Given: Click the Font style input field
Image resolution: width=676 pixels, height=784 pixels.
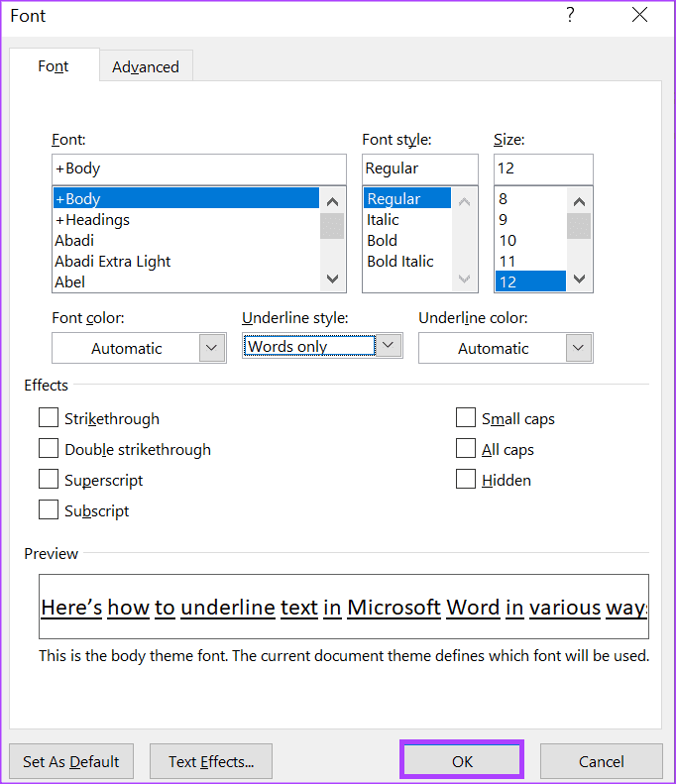Looking at the screenshot, I should tap(420, 169).
